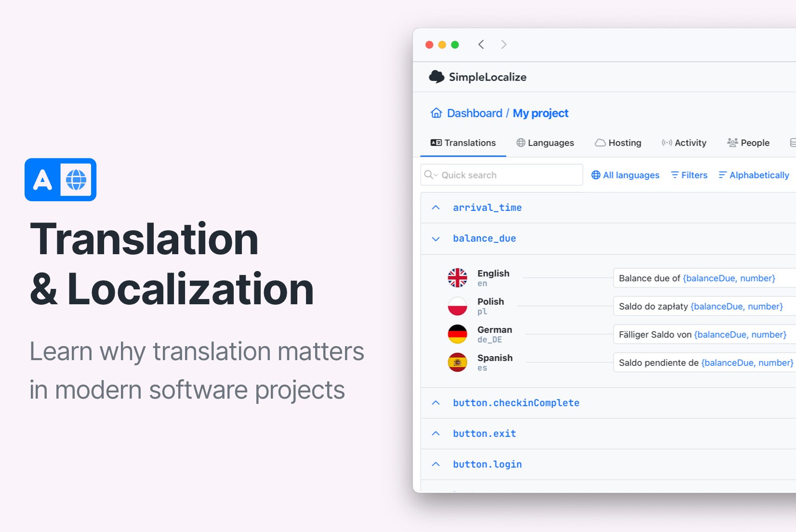Click the green maximize window dot

455,45
